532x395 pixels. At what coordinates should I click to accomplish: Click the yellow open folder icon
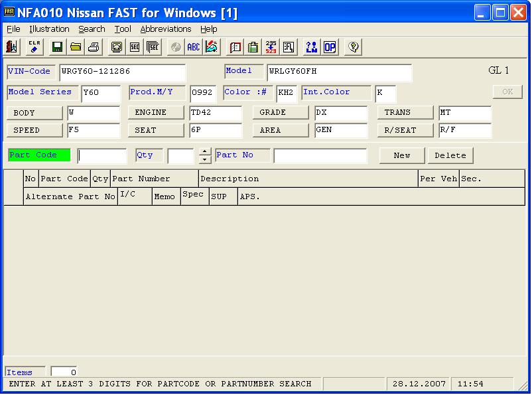tap(76, 47)
